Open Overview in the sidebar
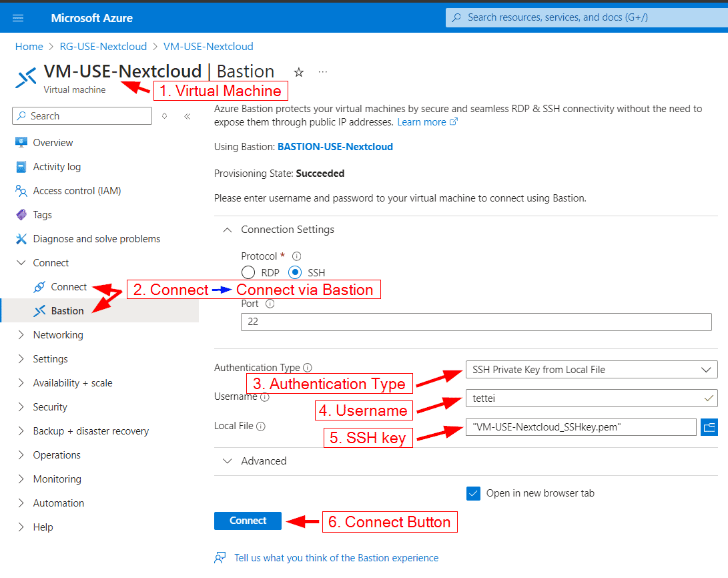The width and height of the screenshot is (728, 578). 53,143
